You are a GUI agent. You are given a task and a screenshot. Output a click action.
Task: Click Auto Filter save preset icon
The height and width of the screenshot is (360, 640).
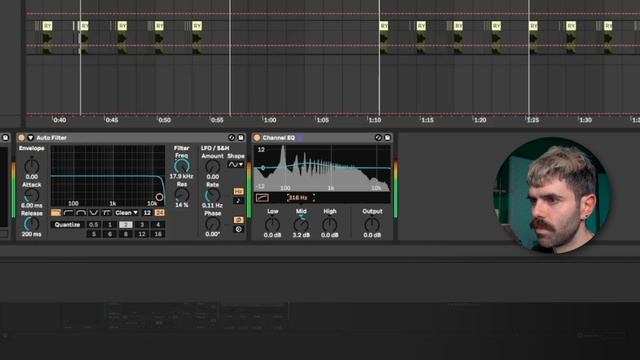(241, 138)
